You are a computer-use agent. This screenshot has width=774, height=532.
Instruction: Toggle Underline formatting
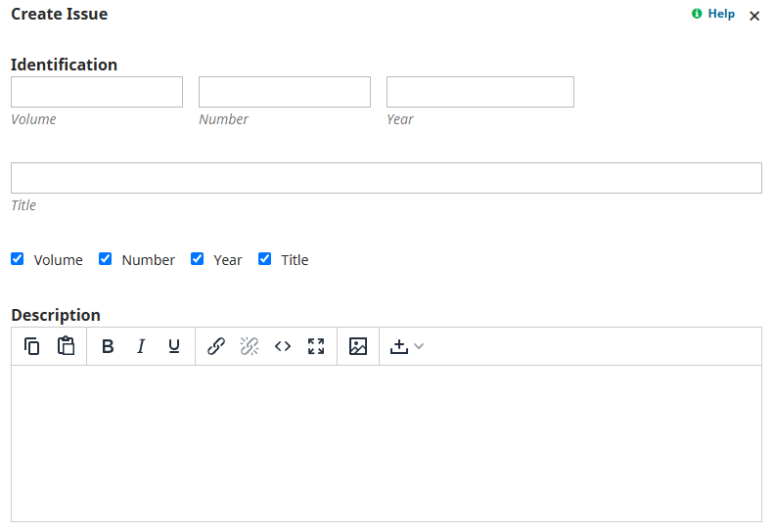pos(174,346)
